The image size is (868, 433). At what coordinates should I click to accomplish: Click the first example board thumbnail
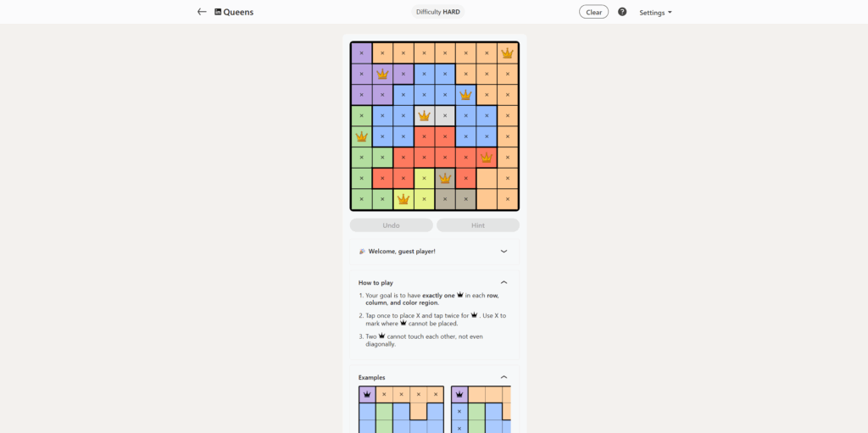click(x=401, y=409)
